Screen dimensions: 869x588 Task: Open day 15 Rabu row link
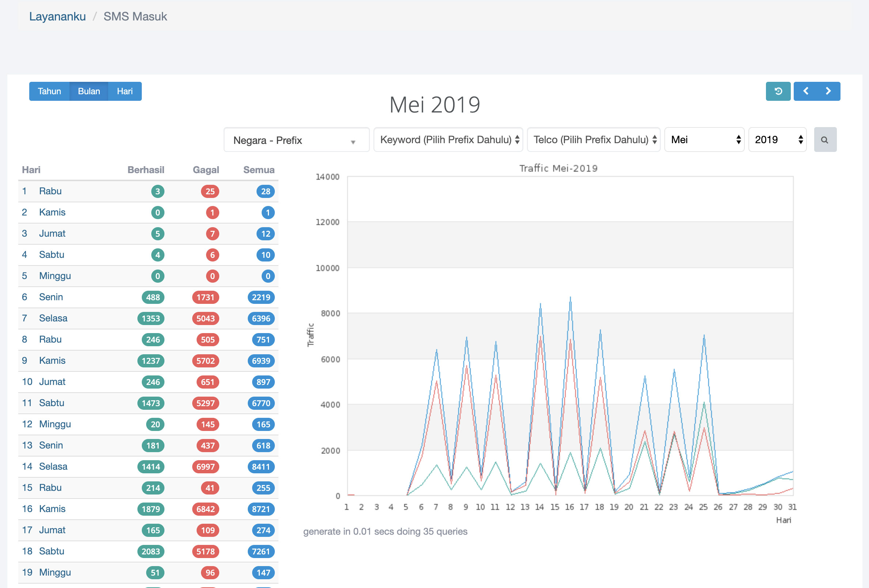click(x=50, y=488)
